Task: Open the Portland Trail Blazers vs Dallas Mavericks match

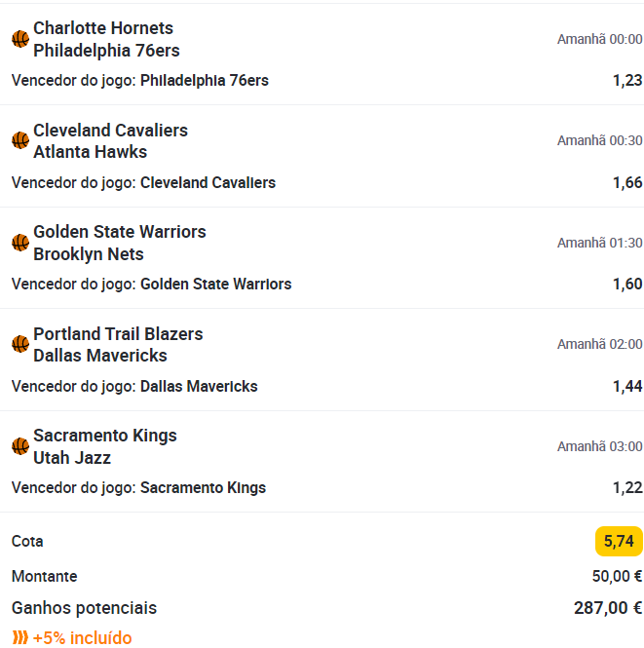Action: 118,345
